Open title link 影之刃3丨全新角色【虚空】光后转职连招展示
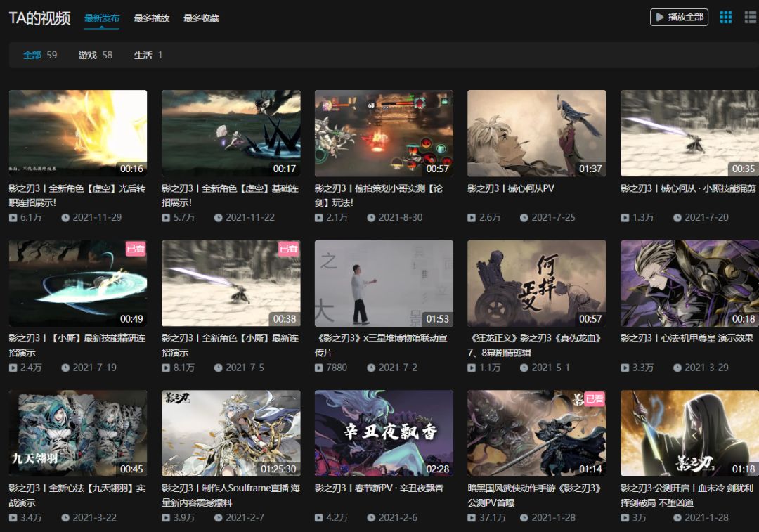Viewport: 759px width, 532px height. click(x=77, y=195)
